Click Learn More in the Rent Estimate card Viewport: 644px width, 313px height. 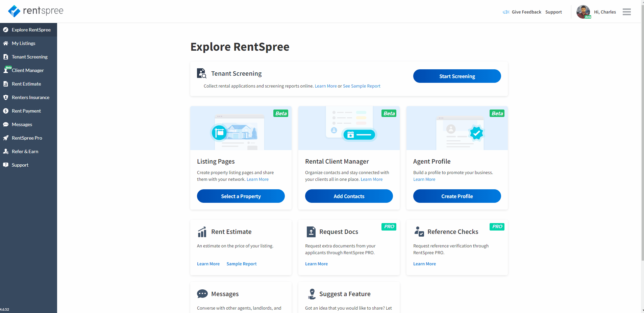tap(208, 264)
